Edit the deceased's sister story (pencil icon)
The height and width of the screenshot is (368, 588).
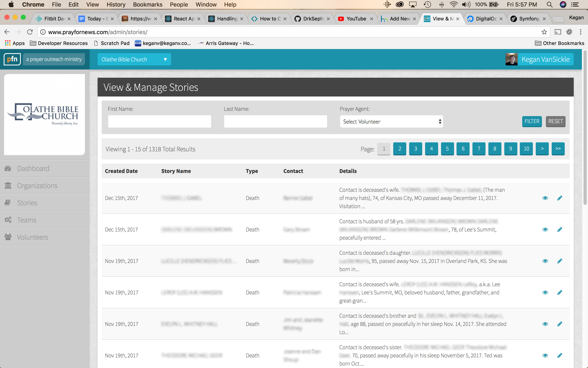pos(560,355)
